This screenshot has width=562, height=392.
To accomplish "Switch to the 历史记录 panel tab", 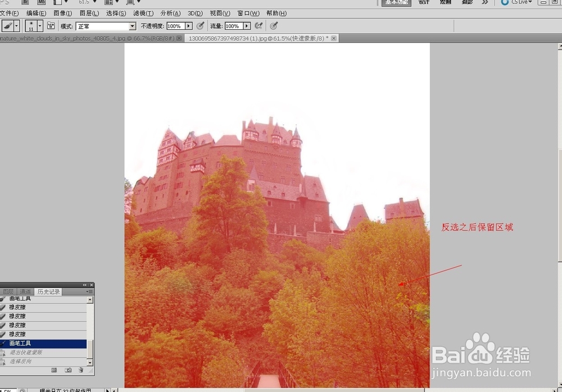I will click(49, 291).
